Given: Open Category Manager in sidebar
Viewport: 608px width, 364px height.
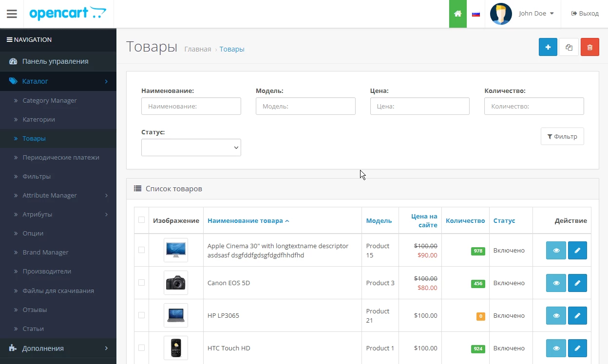Looking at the screenshot, I should click(x=58, y=100).
